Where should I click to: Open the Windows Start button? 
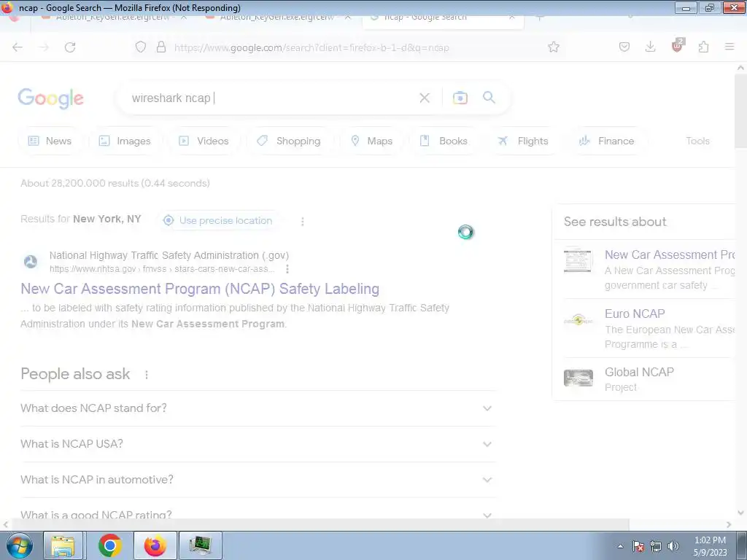pos(18,545)
